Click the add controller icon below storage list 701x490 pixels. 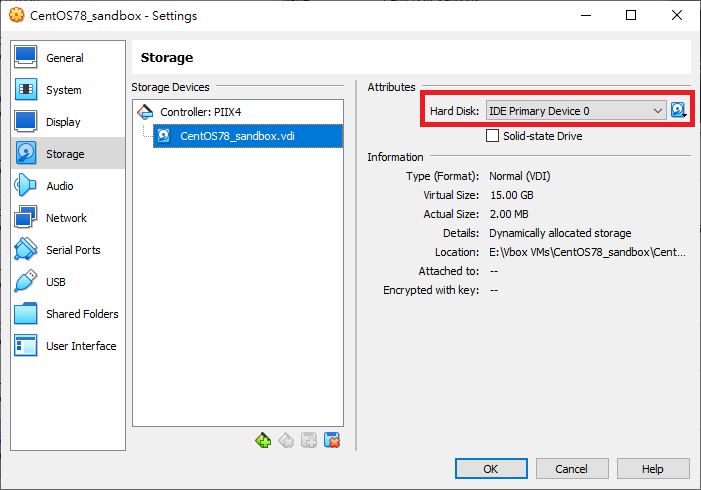[264, 439]
